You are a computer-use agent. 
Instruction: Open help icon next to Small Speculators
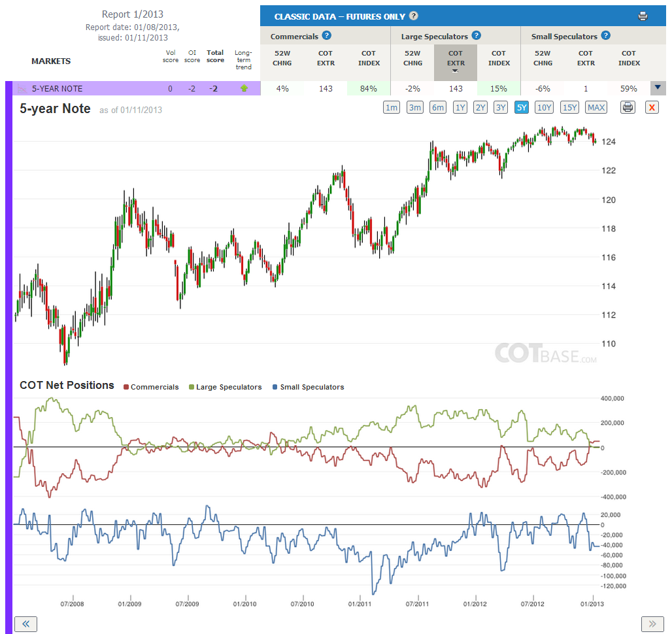pos(605,36)
